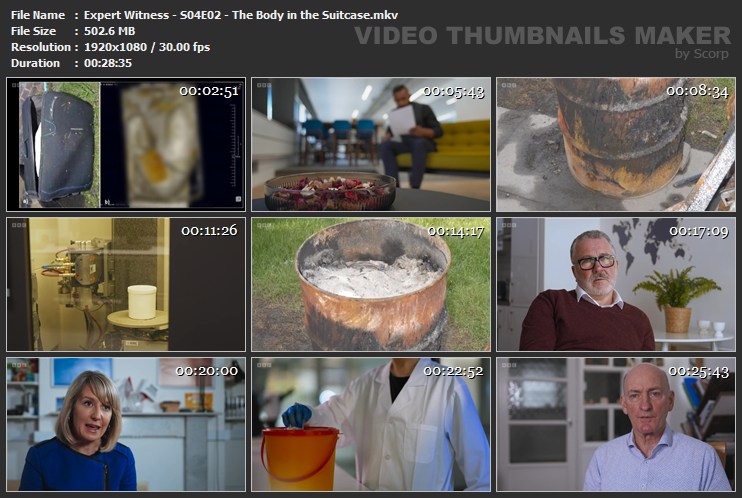This screenshot has width=742, height=498.
Task: Click the 'File Name' label
Action: tap(38, 15)
